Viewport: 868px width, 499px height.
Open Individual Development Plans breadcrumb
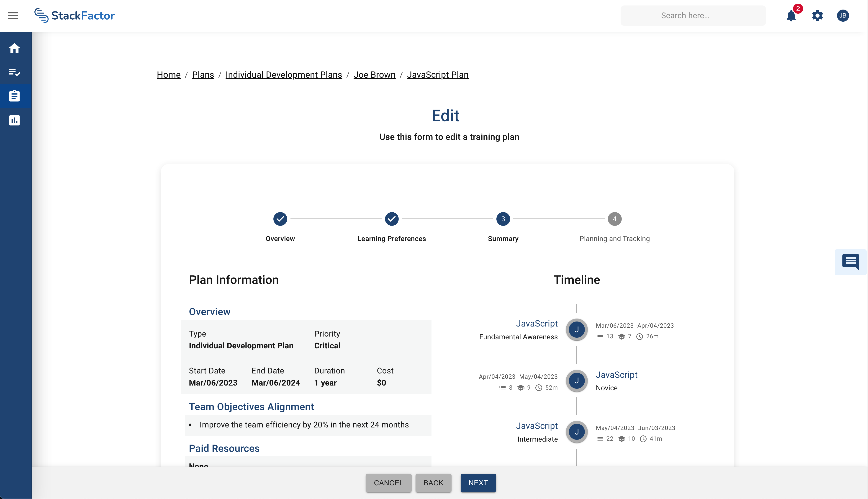click(x=284, y=75)
